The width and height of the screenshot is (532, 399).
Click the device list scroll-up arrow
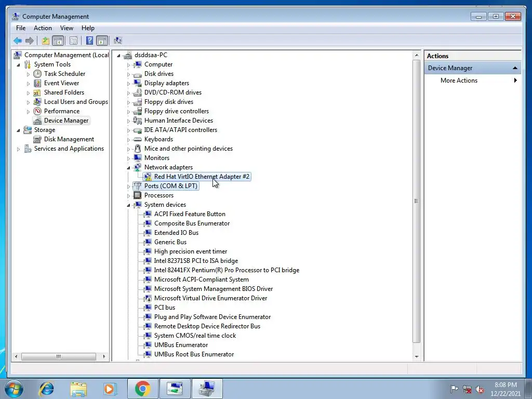(x=416, y=55)
